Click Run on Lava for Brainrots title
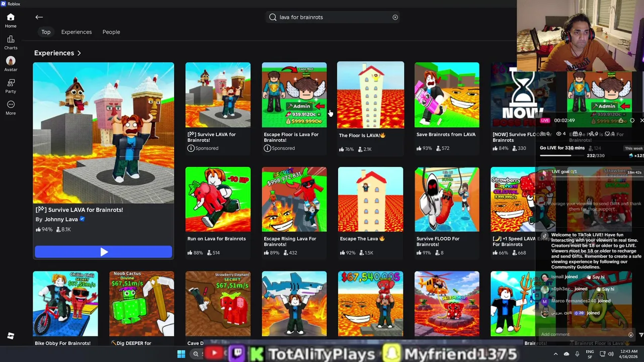644x362 pixels. coord(216,239)
